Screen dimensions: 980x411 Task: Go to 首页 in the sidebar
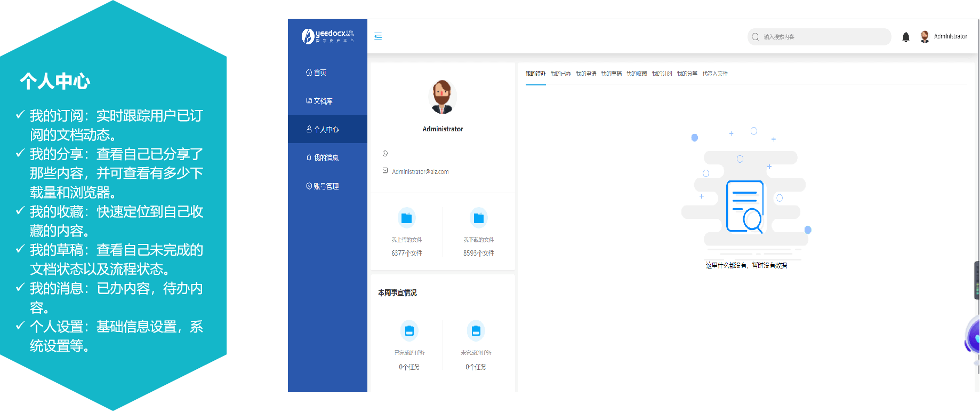[x=316, y=73]
